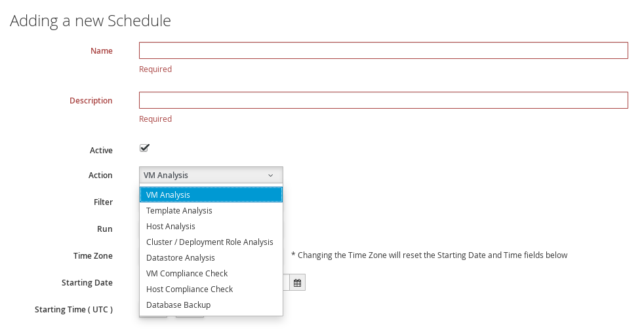The width and height of the screenshot is (644, 334).
Task: Click the red Description label
Action: coord(91,101)
